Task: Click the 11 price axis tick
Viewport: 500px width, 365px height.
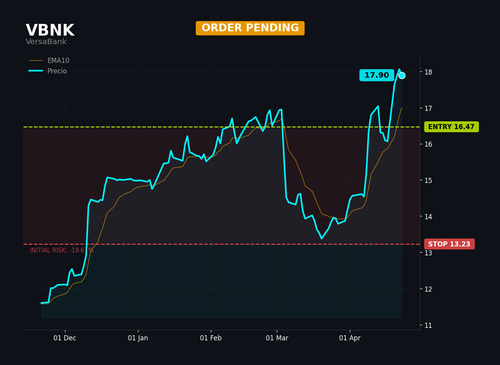Action: coord(428,325)
